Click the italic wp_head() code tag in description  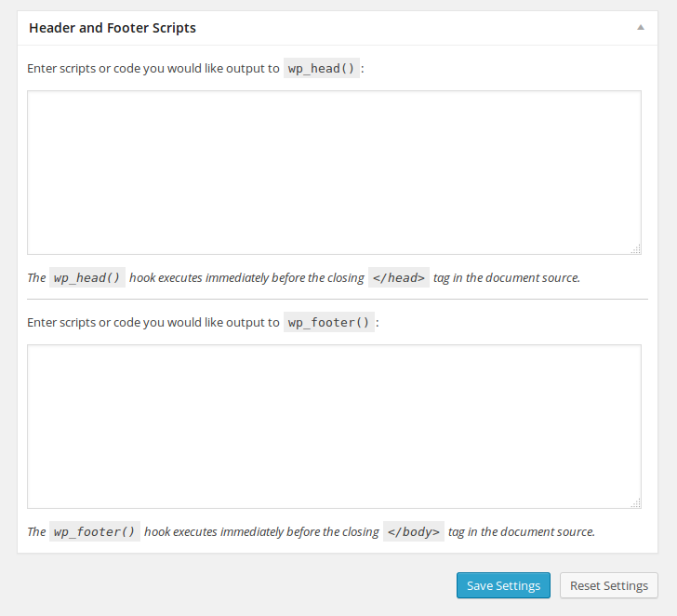click(x=86, y=278)
